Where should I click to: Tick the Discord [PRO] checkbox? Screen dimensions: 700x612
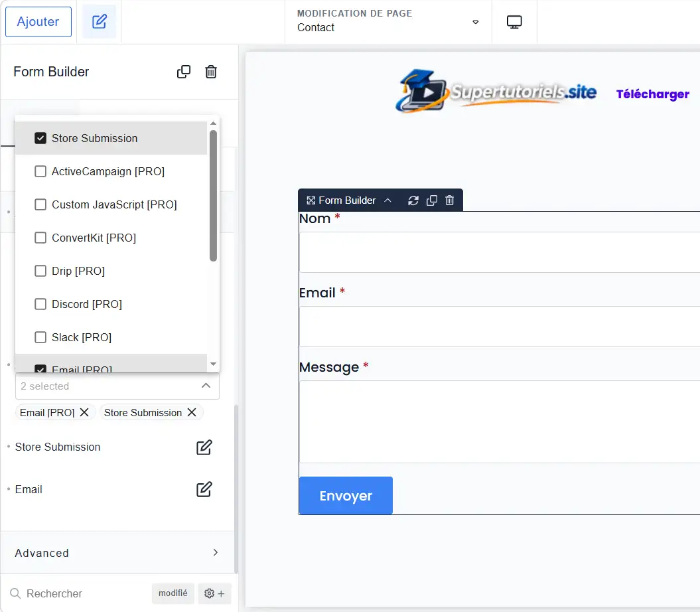[40, 304]
